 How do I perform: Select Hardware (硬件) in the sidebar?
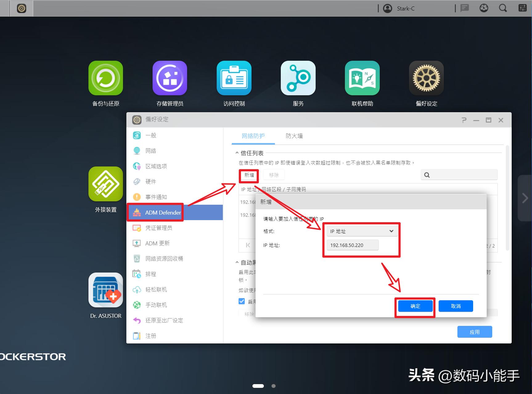coord(175,182)
